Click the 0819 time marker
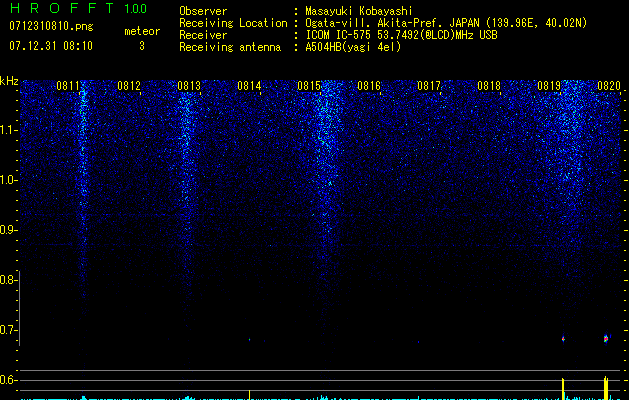 tap(549, 86)
